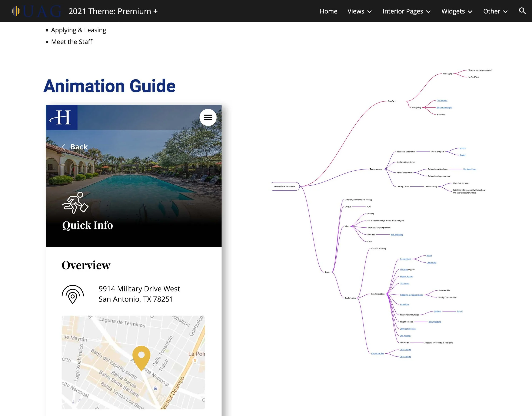Click the yellow map marker pin
The image size is (532, 416).
click(x=141, y=357)
